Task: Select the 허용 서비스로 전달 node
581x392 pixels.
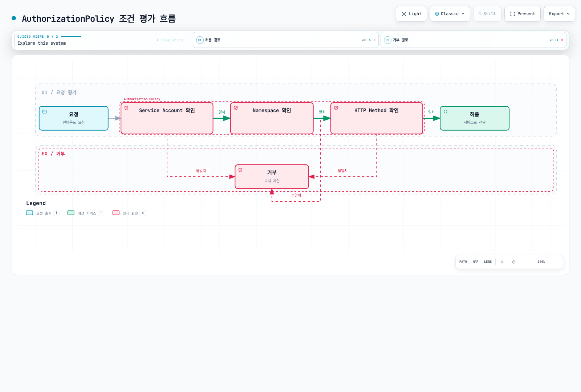Action: (x=475, y=118)
